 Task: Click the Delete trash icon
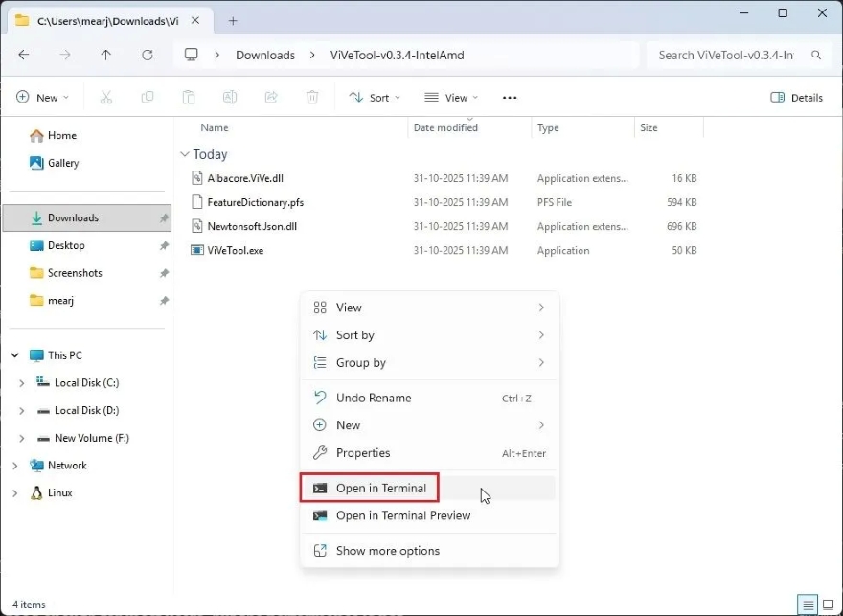coord(311,97)
